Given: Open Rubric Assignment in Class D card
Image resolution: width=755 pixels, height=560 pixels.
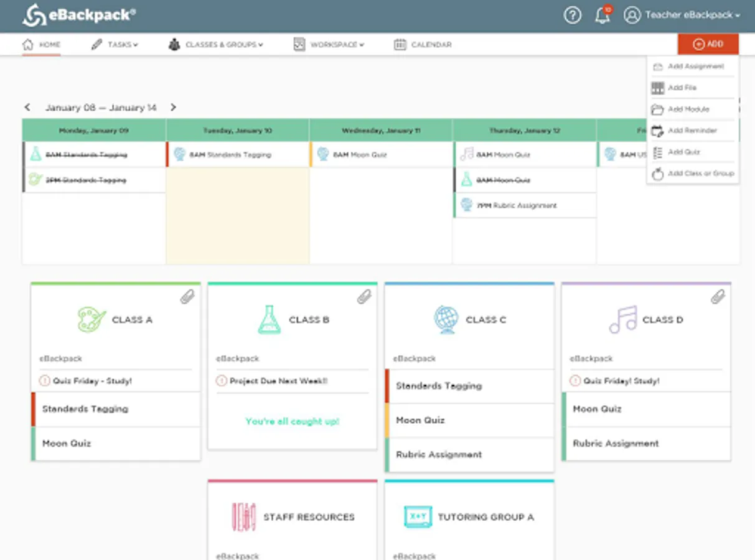Looking at the screenshot, I should click(646, 444).
